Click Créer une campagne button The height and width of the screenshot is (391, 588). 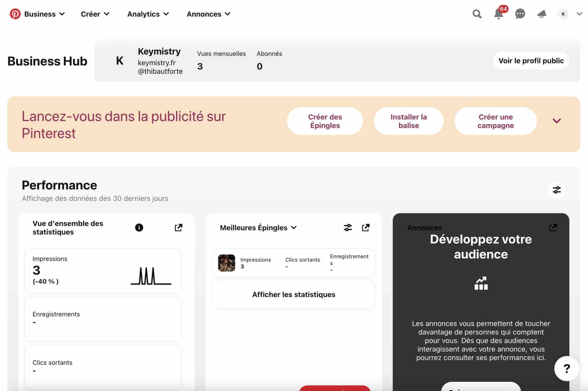pyautogui.click(x=496, y=121)
